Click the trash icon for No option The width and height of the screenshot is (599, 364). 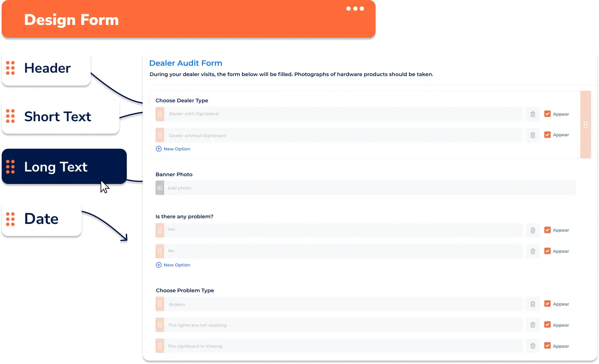(x=532, y=251)
